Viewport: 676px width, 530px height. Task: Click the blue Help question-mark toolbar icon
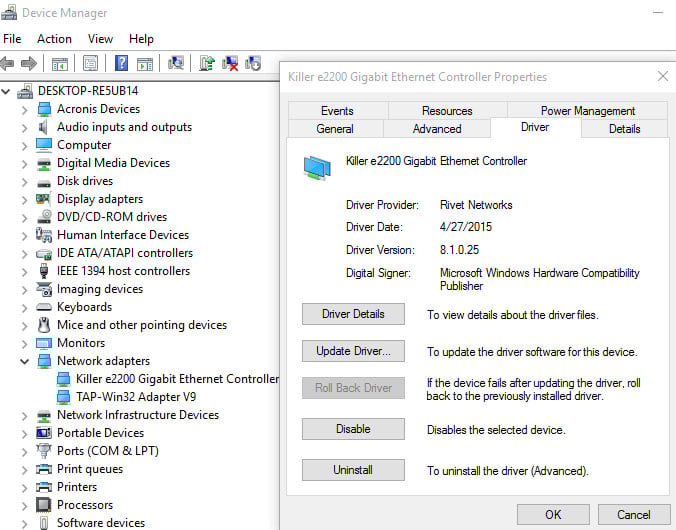(121, 64)
